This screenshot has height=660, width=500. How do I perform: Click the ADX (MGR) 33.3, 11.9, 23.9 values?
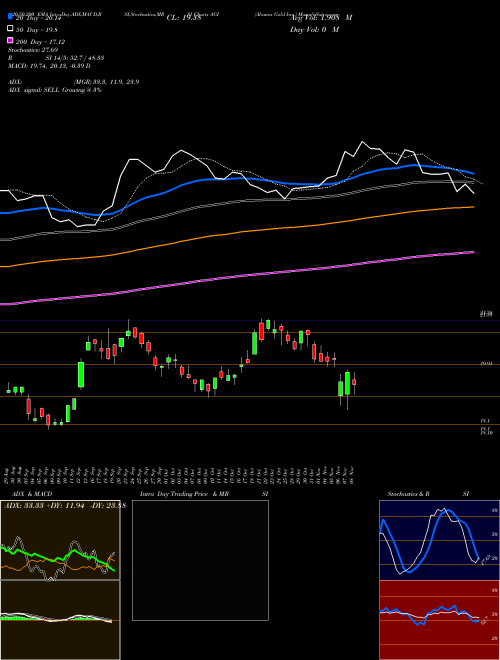[x=106, y=82]
